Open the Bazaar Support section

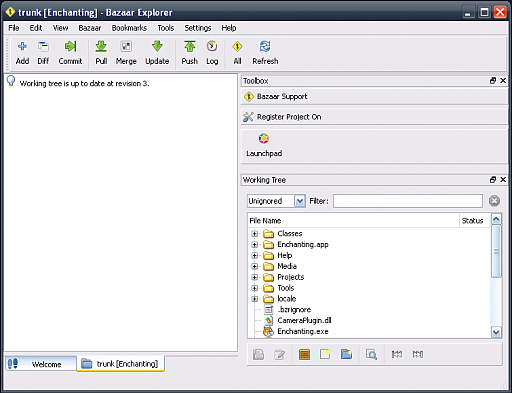[374, 97]
